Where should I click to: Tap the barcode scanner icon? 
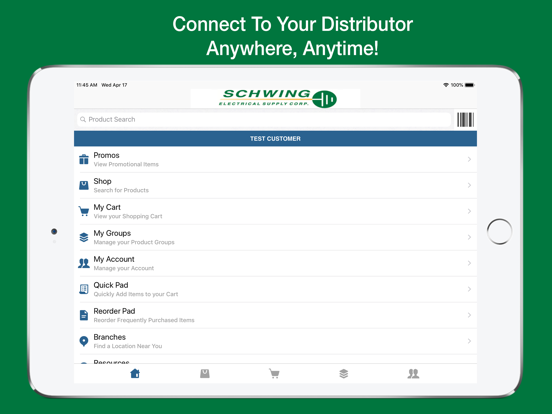pos(465,120)
